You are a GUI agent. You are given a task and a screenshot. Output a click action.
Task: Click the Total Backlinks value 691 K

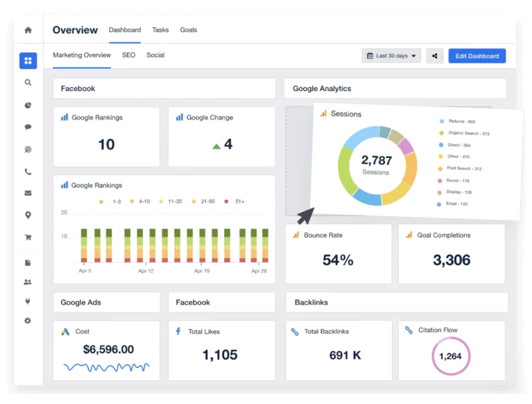(x=345, y=355)
